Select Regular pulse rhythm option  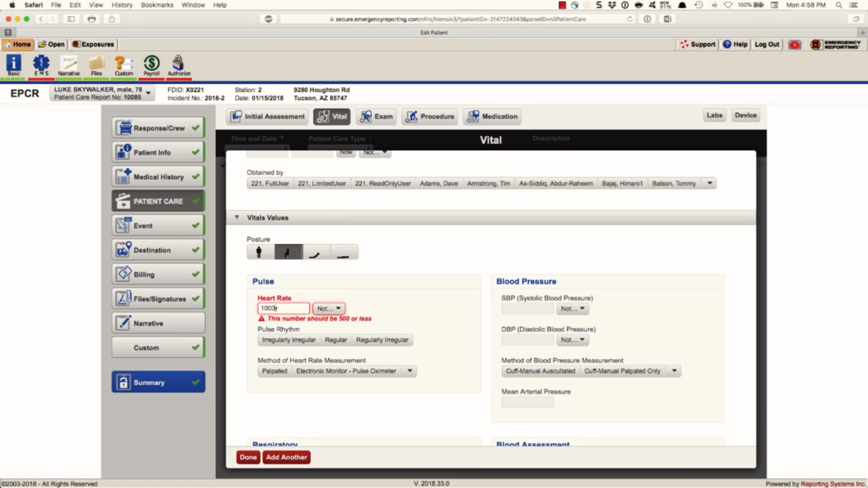pos(335,340)
